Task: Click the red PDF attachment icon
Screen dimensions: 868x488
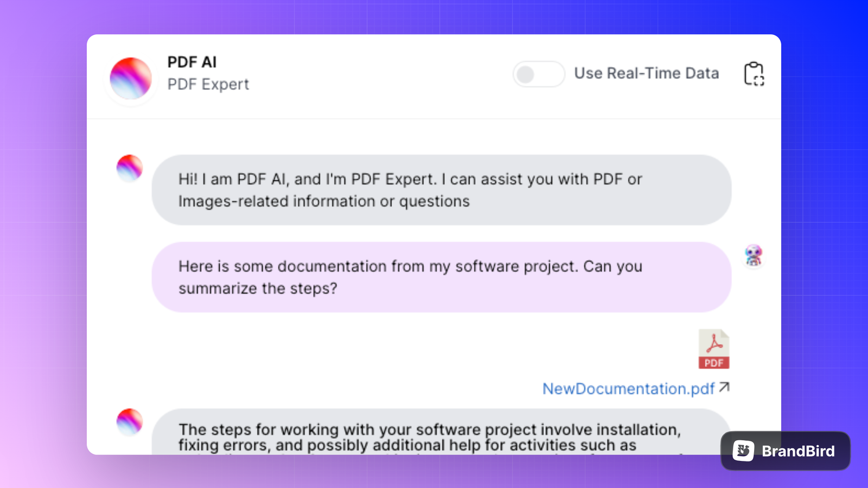Action: 714,349
